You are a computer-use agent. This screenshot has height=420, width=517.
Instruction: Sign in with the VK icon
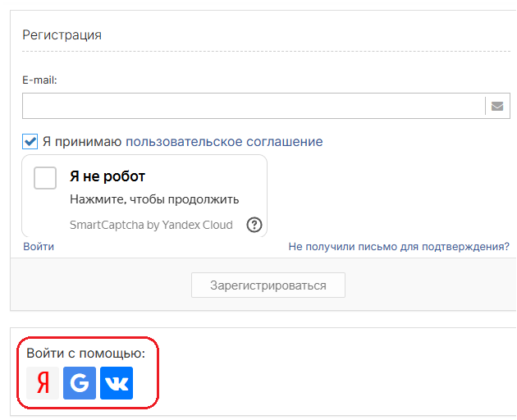coord(117,383)
